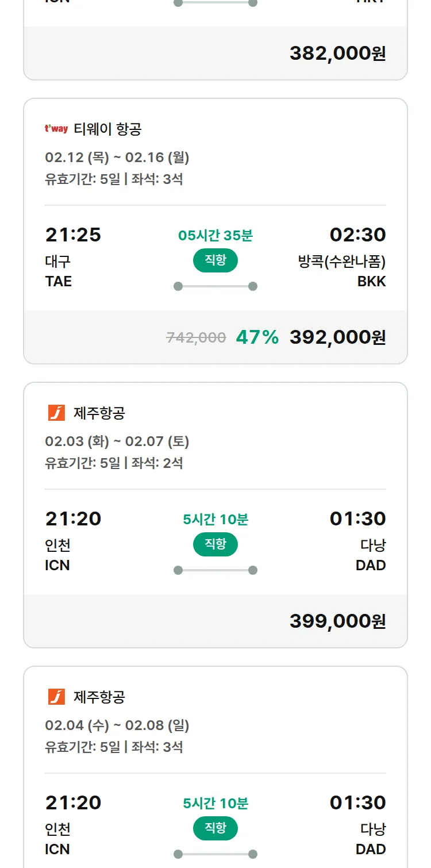
Task: Tap 직항 badge on 02.03 Da Nang flight
Action: point(215,544)
